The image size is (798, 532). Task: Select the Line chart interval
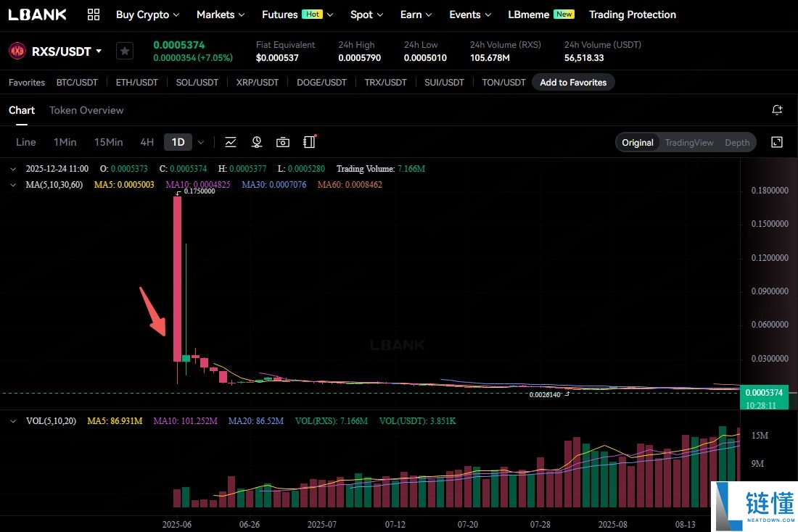26,142
